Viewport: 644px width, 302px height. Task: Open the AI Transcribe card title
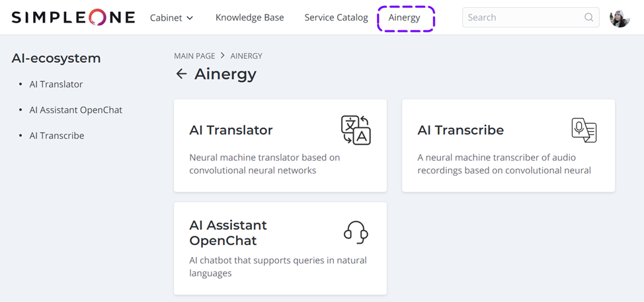(x=460, y=130)
